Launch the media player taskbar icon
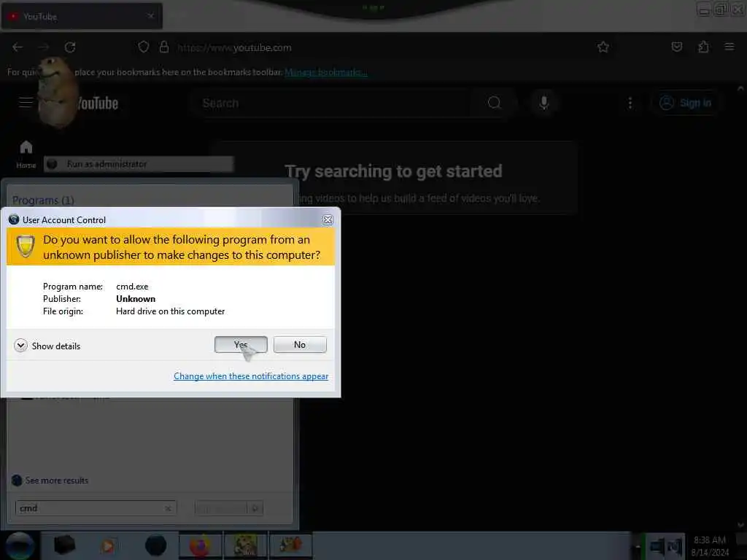 108,545
